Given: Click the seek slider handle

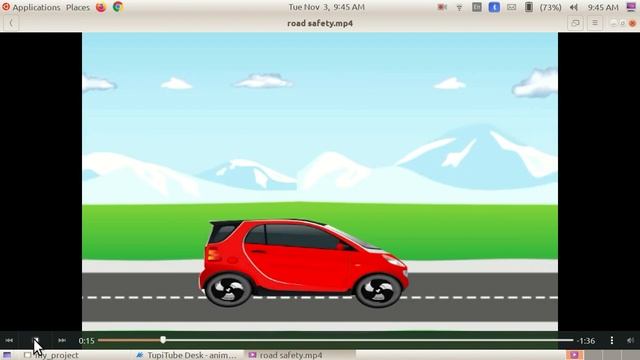Looking at the screenshot, I should point(163,340).
